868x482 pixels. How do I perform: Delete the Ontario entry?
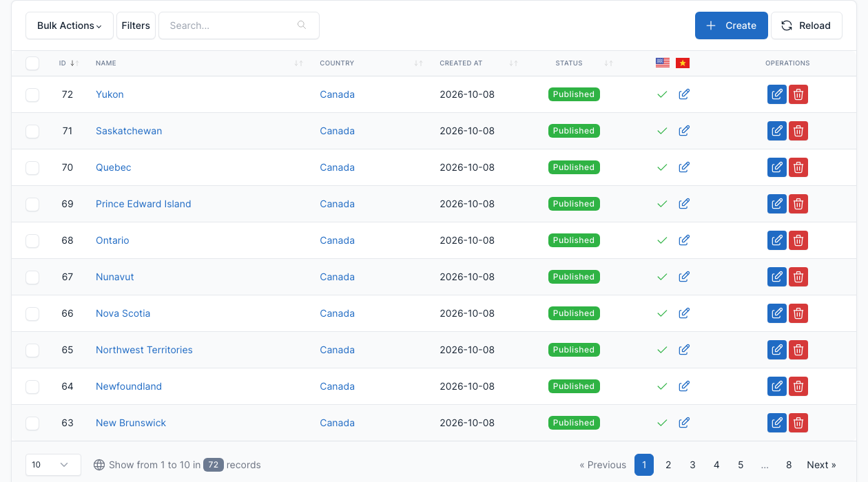(798, 240)
